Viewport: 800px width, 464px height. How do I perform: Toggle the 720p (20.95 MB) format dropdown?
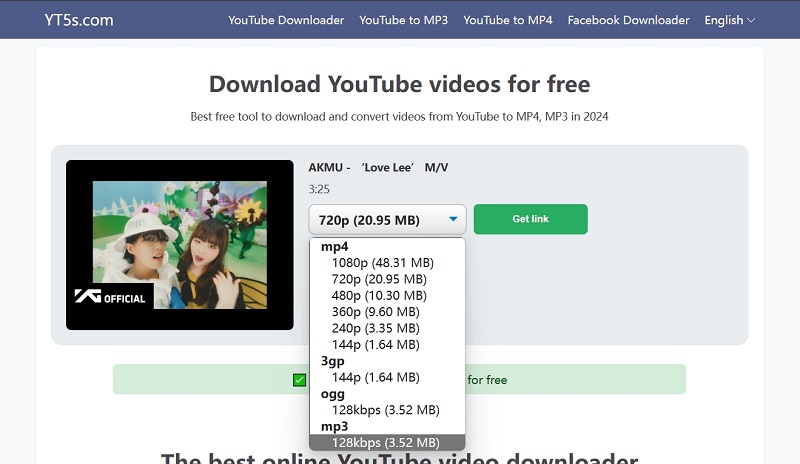(x=387, y=220)
